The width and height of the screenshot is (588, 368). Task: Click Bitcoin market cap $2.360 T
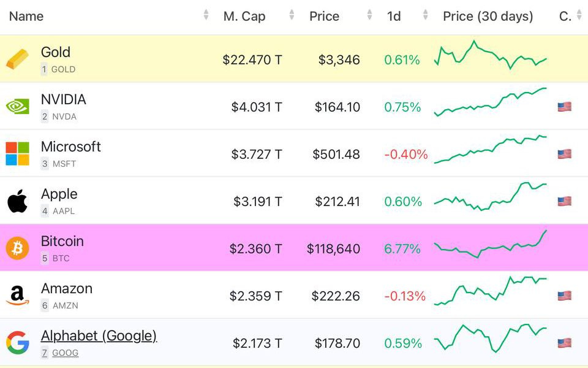click(x=256, y=249)
